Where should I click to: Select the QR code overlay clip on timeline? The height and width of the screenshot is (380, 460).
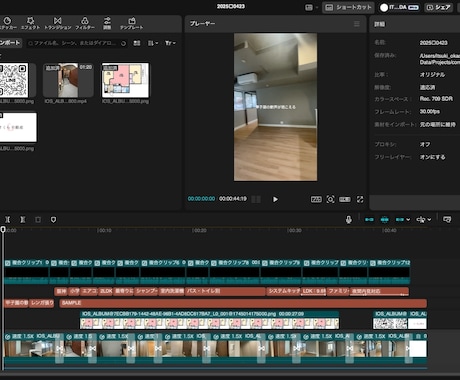(x=390, y=320)
